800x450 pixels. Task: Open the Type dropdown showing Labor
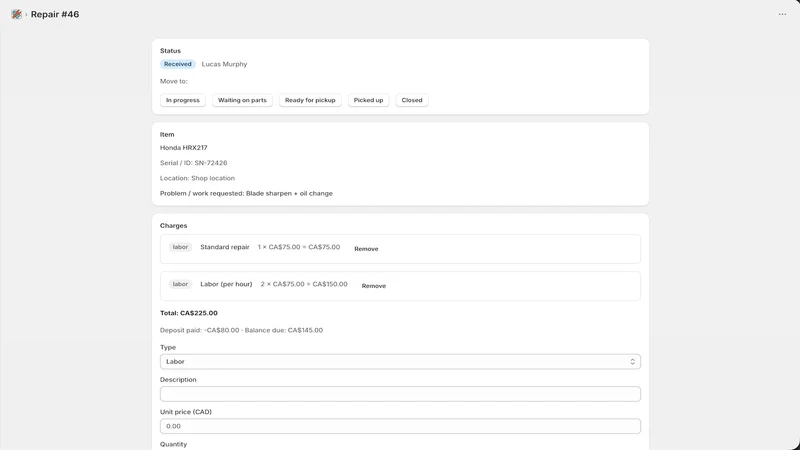point(400,362)
